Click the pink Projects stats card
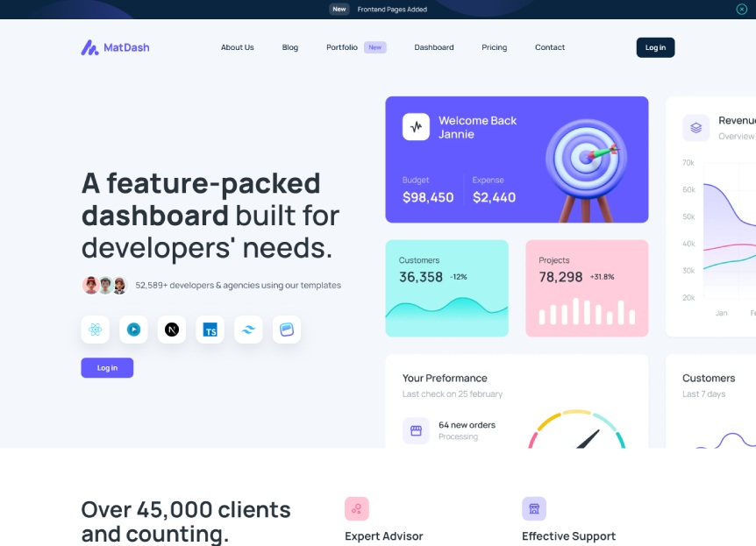This screenshot has height=546, width=756. [x=587, y=288]
